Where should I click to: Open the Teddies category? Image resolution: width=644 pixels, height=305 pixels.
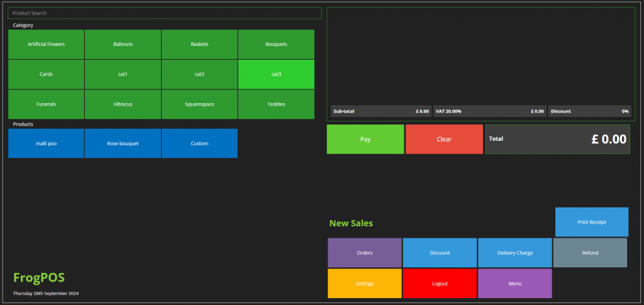tap(276, 104)
